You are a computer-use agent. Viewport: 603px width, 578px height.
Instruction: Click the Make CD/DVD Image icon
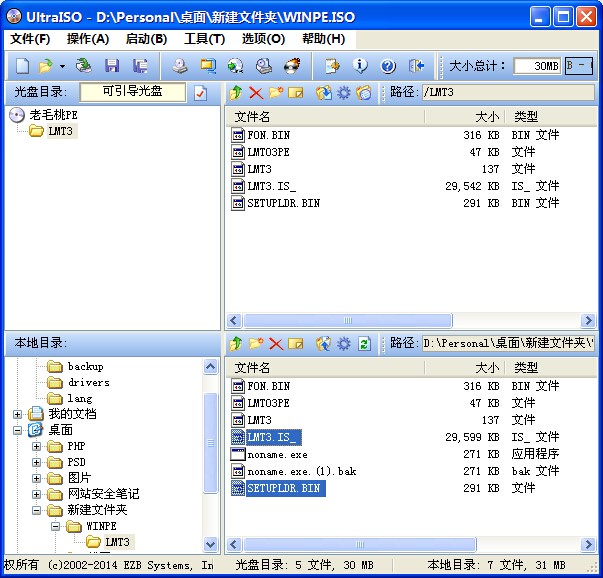pos(180,66)
